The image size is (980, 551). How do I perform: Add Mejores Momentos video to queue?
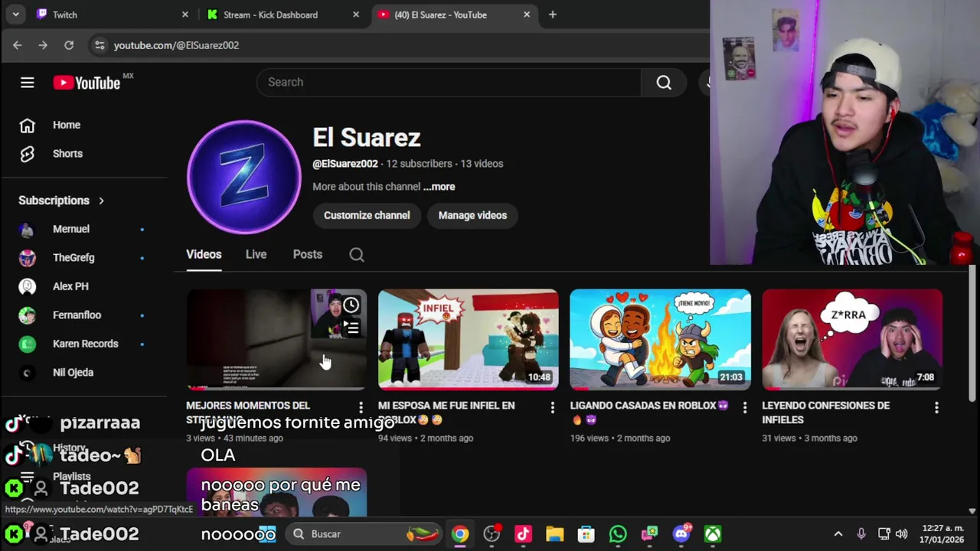click(x=351, y=328)
